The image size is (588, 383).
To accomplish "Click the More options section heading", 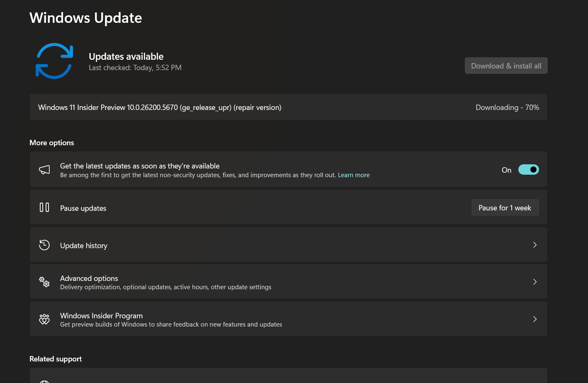I will tap(52, 143).
